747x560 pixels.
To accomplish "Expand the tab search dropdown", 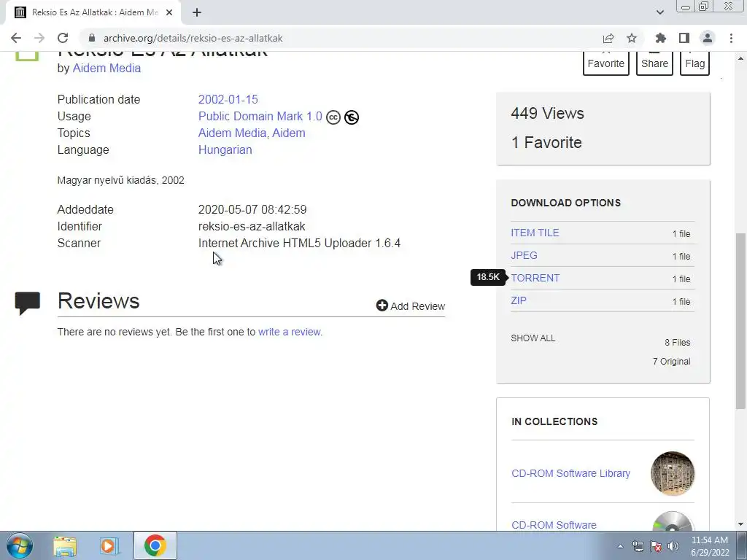I will tap(659, 12).
